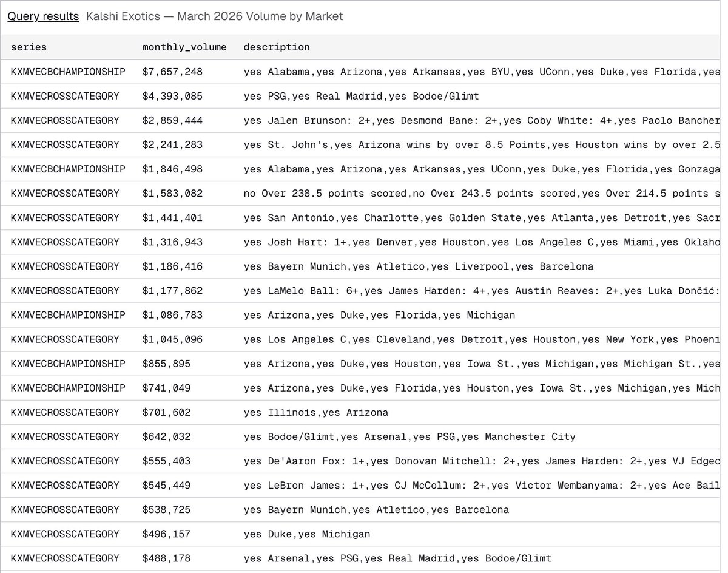
Task: Select KXMVECROSSCATEGORY series in $1,186,416 row
Action: point(65,266)
